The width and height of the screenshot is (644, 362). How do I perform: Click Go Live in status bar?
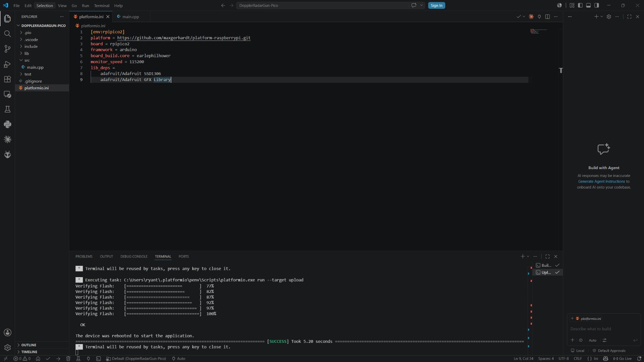coord(623,359)
